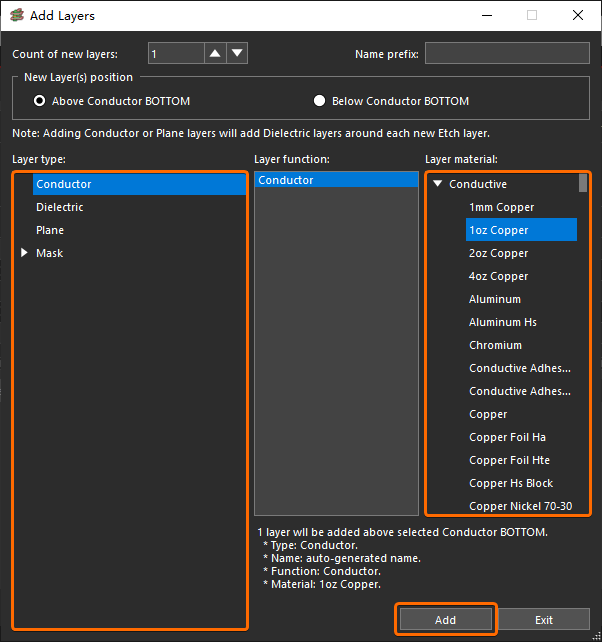Click the increment arrow for layer count
602x642 pixels.
click(x=215, y=54)
